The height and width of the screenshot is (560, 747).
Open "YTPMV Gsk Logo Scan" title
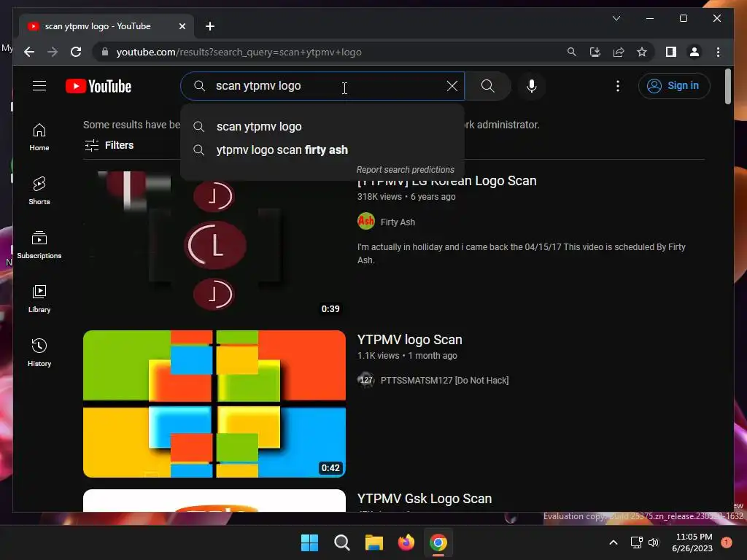coord(425,499)
